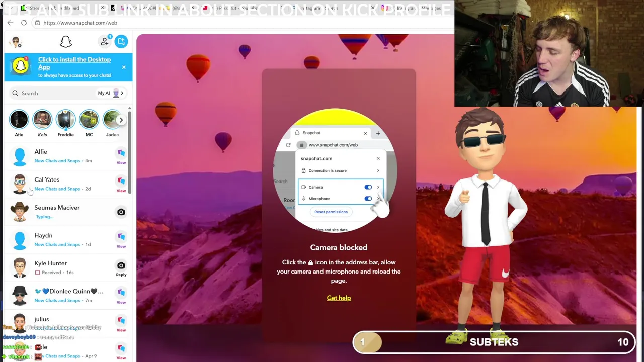
Task: Expand Connection is secure row in illustration
Action: 340,170
